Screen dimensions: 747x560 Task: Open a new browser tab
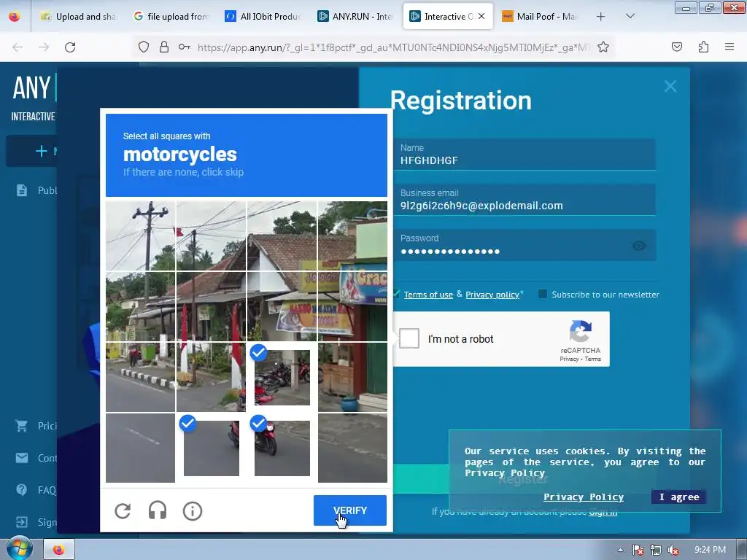tap(601, 17)
